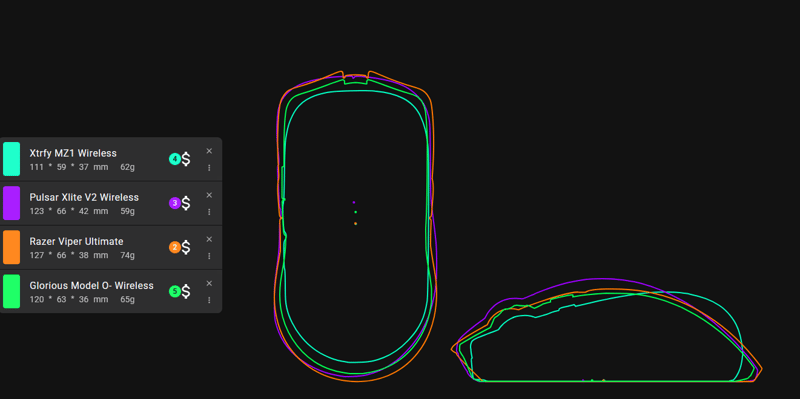Click the 62g weight value
The height and width of the screenshot is (399, 800).
(128, 167)
